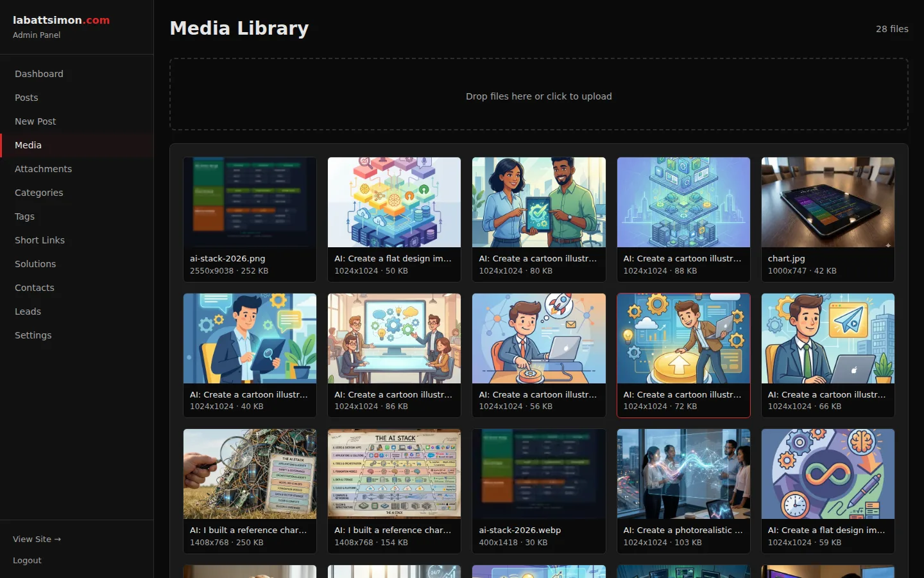
Task: Click the View Site link
Action: [x=37, y=539]
